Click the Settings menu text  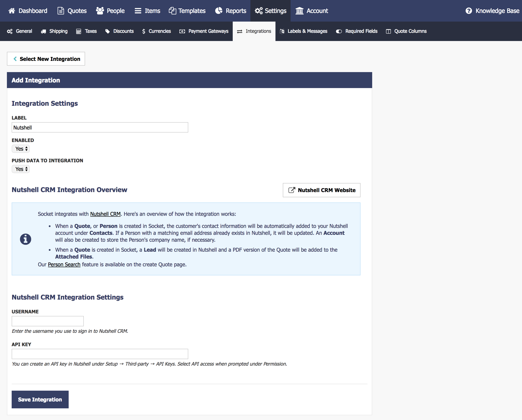tap(275, 11)
